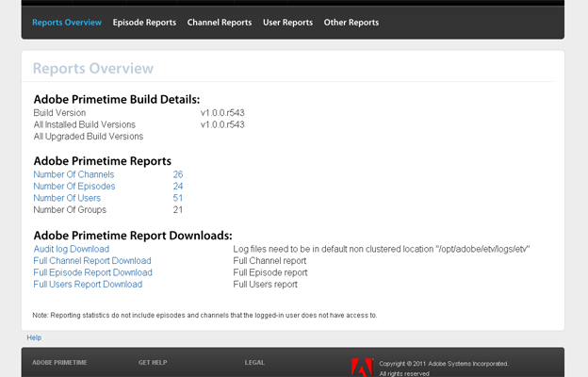Screen dimensions: 588x377
Task: Start Full Users Report Download
Action: coord(88,285)
